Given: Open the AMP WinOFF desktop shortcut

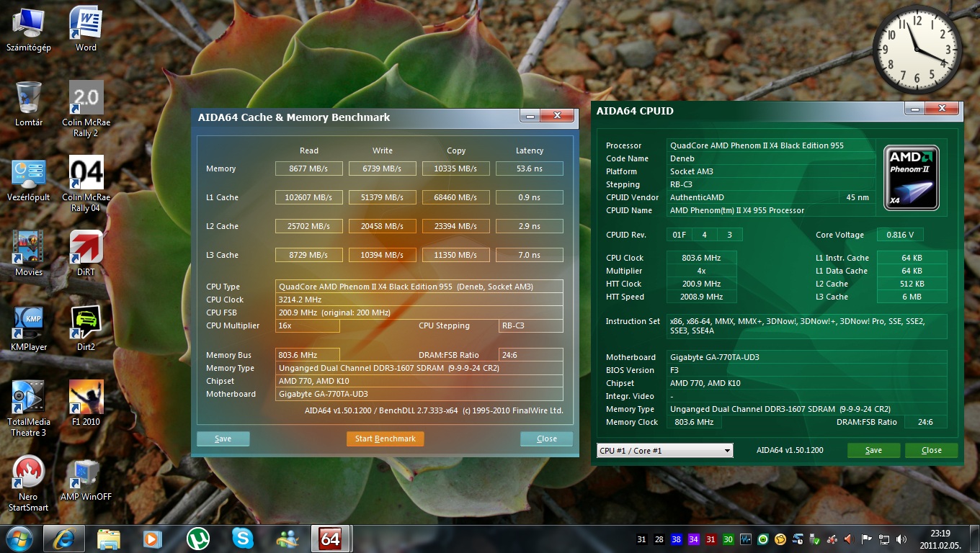Looking at the screenshot, I should (86, 478).
